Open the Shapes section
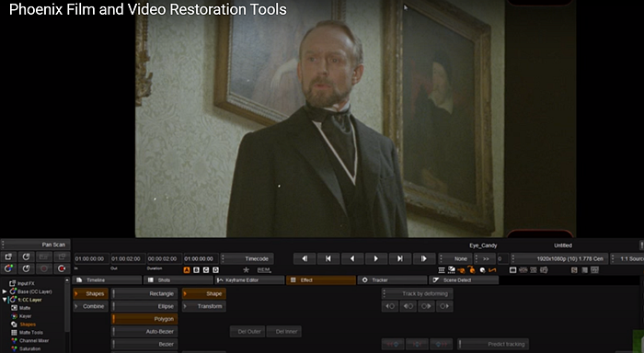Image resolution: width=644 pixels, height=353 pixels. [91, 293]
